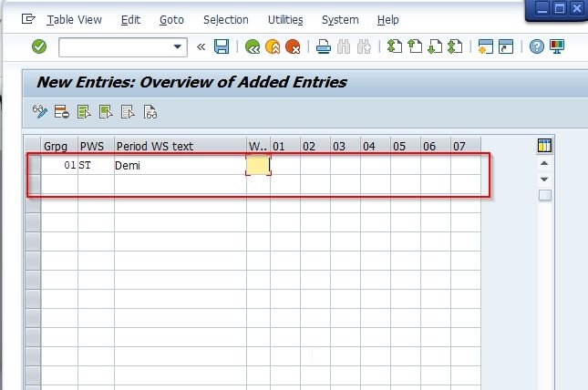The image size is (588, 390).
Task: Open the Edit menu
Action: pos(130,19)
